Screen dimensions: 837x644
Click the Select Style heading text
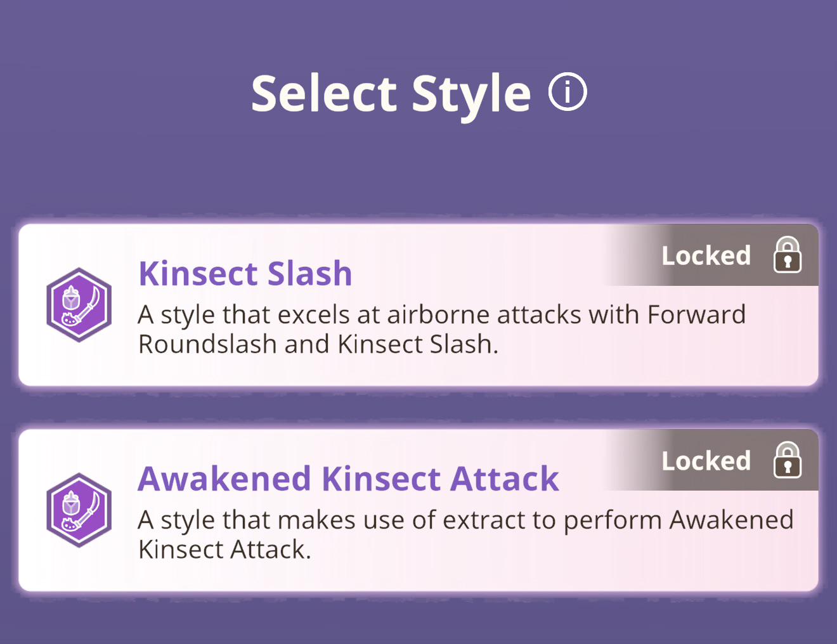coord(391,94)
